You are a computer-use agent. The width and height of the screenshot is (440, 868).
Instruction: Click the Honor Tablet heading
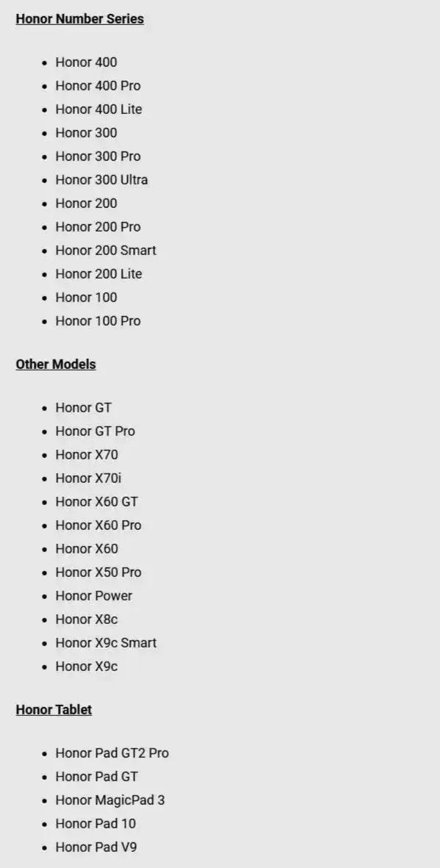click(x=54, y=710)
